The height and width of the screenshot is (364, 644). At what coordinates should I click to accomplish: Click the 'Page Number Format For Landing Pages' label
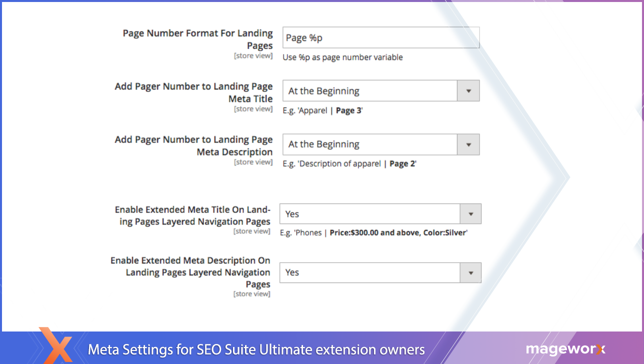click(198, 39)
